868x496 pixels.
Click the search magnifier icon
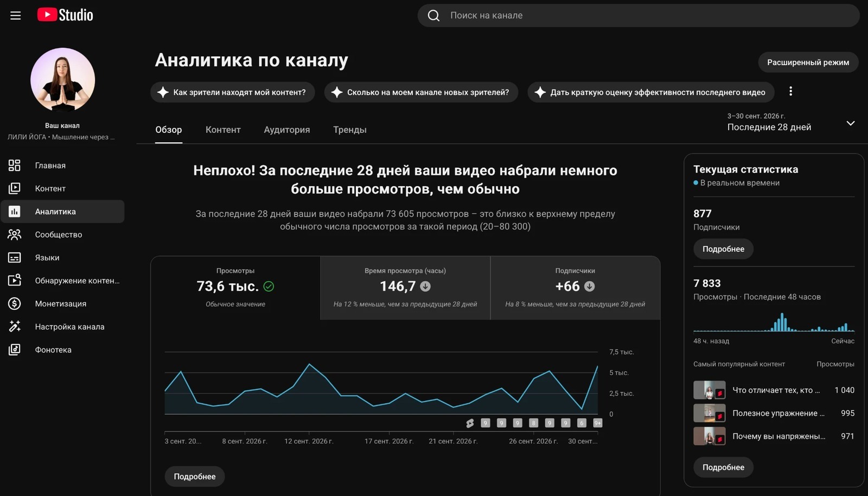coord(433,16)
